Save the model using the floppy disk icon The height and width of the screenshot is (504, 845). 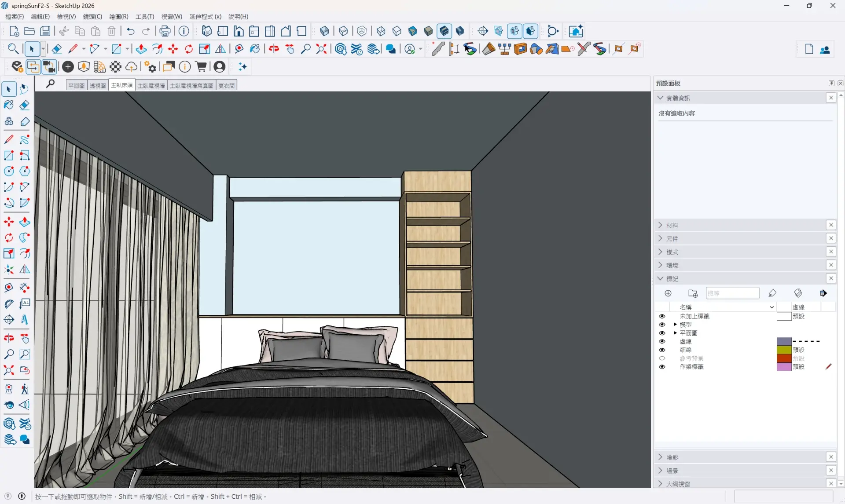(x=45, y=31)
